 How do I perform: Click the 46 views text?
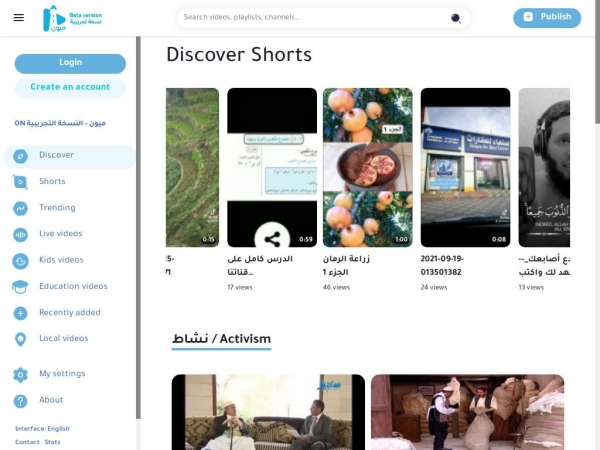click(336, 287)
